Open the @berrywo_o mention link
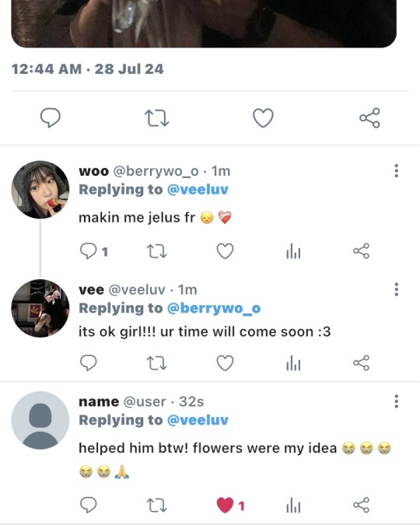 click(x=214, y=308)
